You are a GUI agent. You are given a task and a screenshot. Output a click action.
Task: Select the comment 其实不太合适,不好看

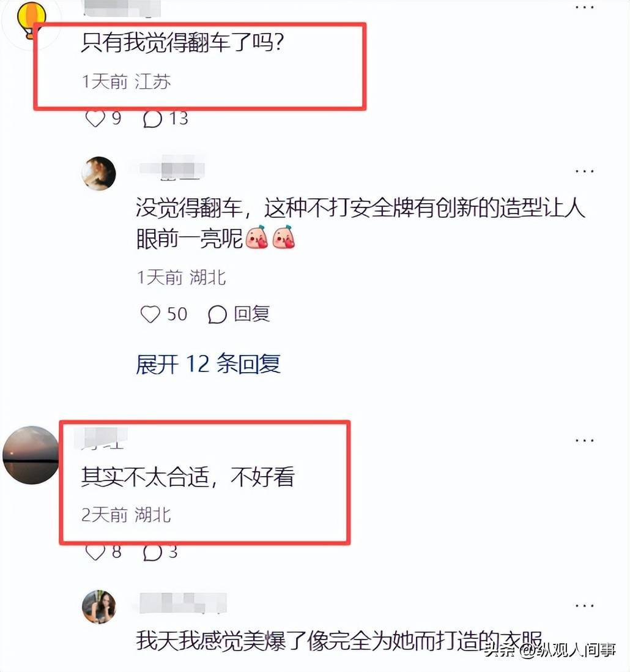click(188, 477)
